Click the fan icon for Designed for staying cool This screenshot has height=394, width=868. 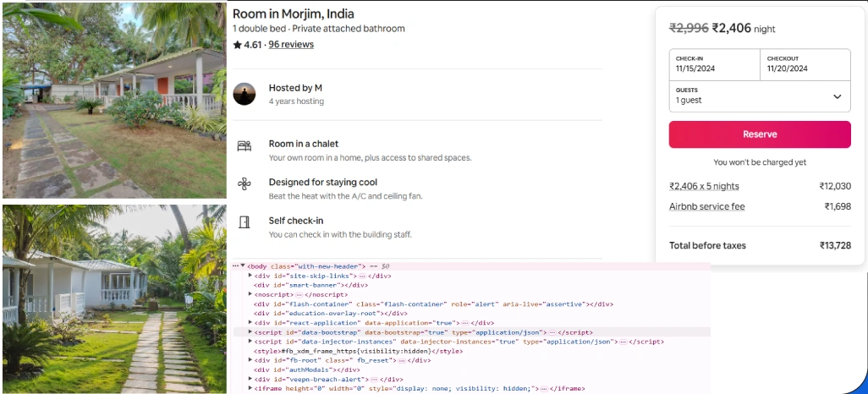coord(244,184)
